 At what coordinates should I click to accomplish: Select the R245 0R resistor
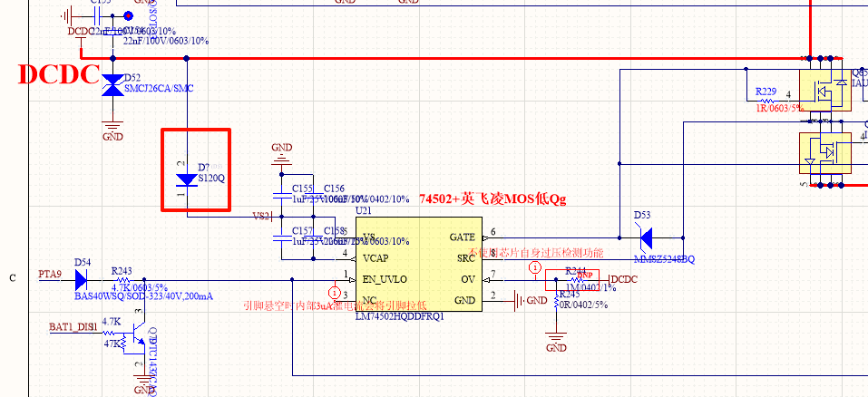(x=556, y=301)
